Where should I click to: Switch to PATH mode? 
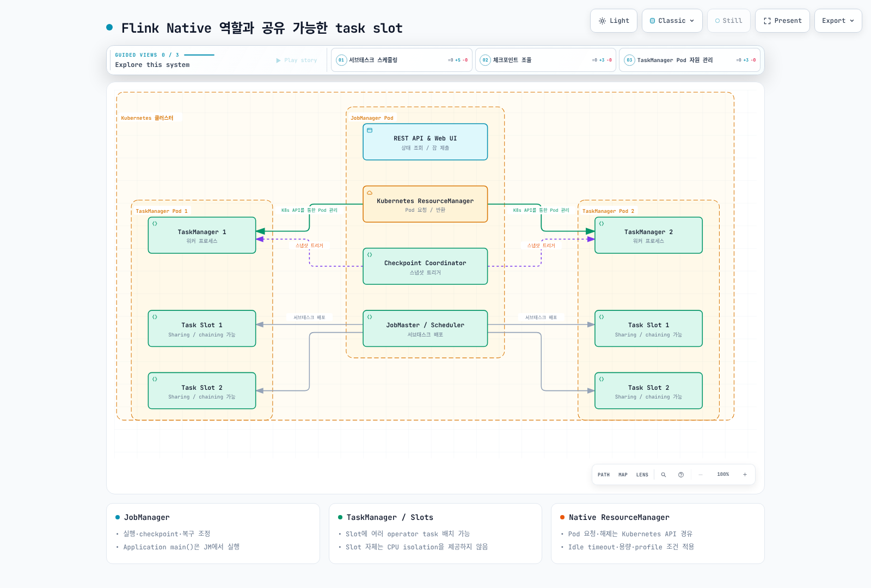pos(604,475)
